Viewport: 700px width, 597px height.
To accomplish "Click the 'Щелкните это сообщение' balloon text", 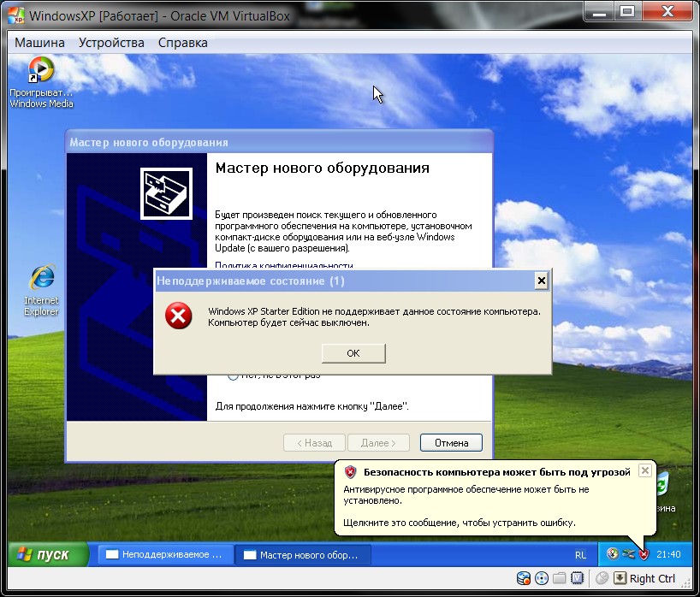I will (460, 523).
